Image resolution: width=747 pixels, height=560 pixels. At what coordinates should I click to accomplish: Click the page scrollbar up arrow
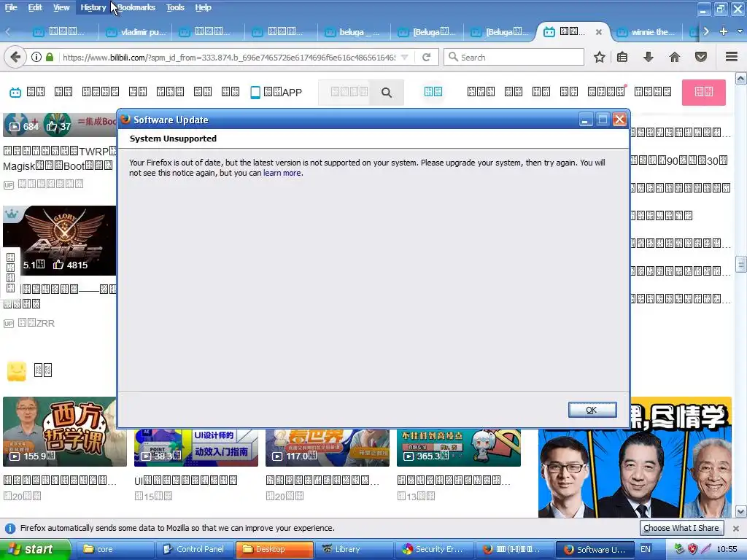click(741, 79)
